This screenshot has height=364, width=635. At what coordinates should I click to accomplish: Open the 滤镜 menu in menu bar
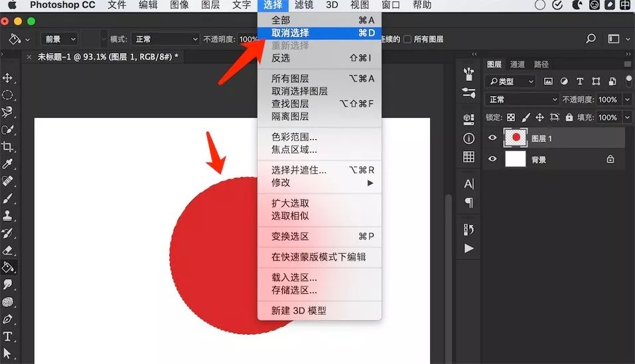click(x=304, y=5)
